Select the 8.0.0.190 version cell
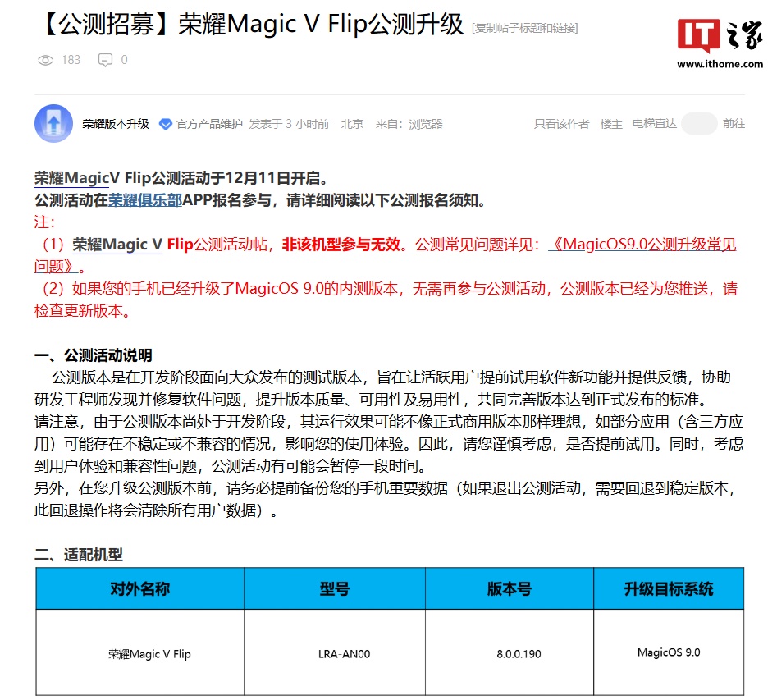This screenshot has height=700, width=777. tap(519, 654)
